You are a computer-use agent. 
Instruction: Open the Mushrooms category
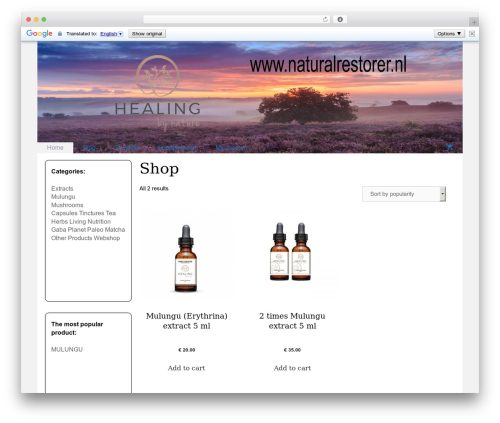click(67, 205)
